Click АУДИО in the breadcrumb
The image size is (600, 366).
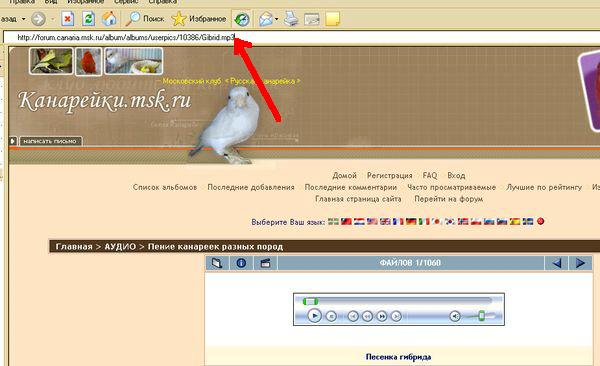(x=120, y=247)
